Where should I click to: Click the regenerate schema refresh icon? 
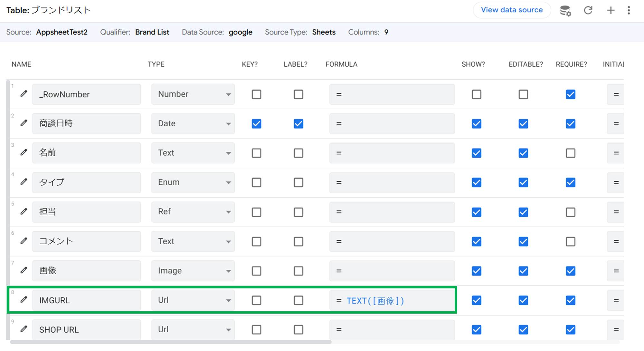pos(588,10)
